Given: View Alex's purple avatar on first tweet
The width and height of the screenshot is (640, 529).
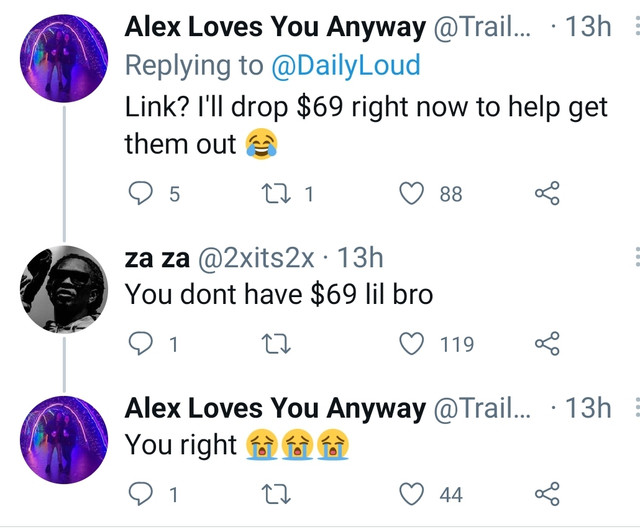Looking at the screenshot, I should pos(64,58).
